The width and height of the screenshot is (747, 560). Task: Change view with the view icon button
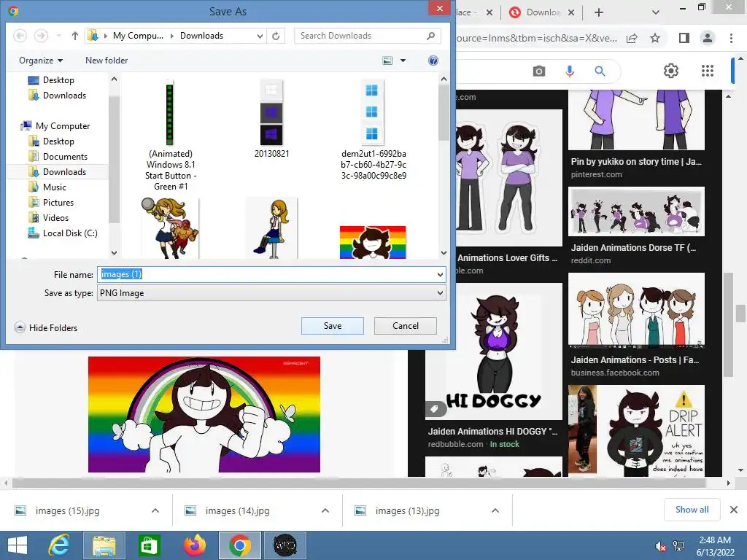[x=388, y=61]
